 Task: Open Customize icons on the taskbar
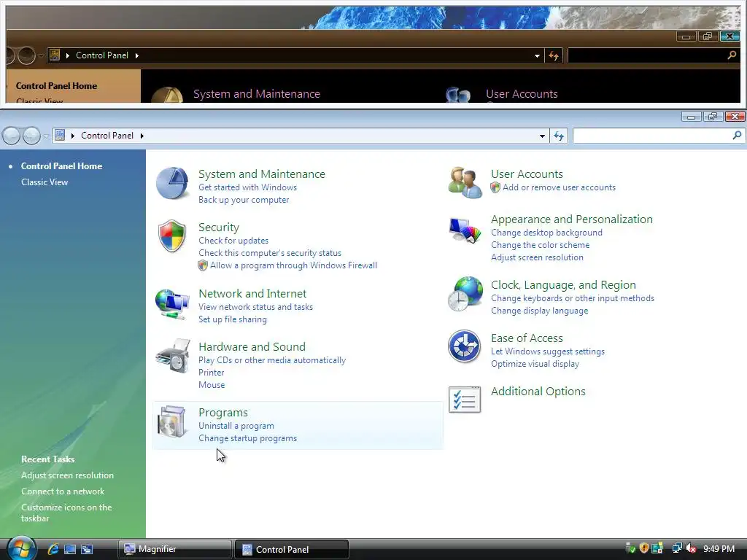tap(66, 513)
